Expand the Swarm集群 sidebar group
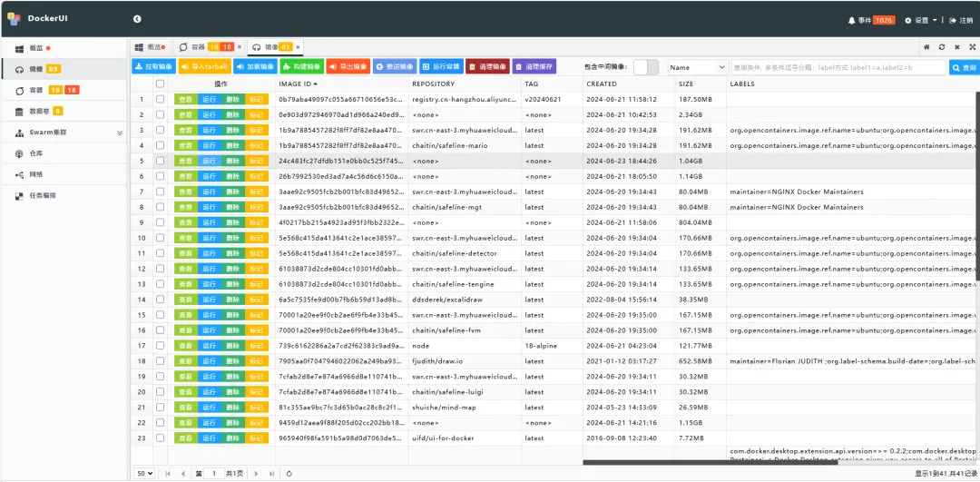This screenshot has height=482, width=980. tap(64, 133)
